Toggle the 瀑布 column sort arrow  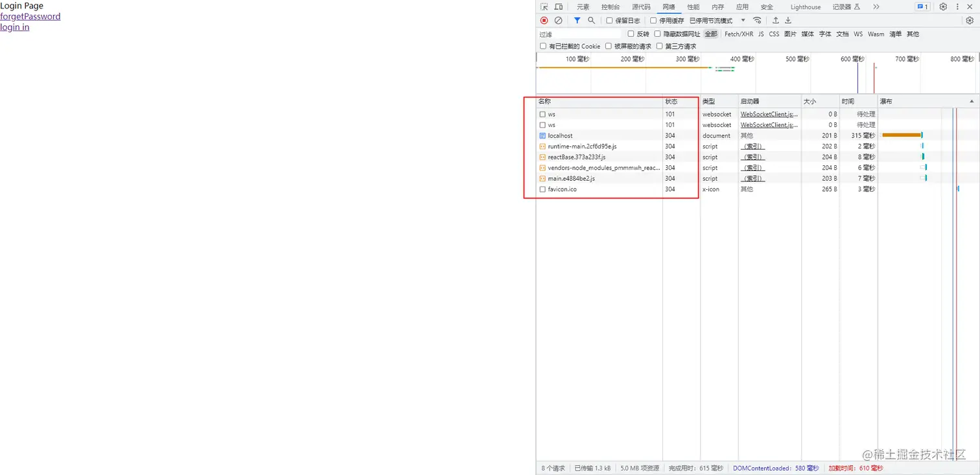(972, 102)
